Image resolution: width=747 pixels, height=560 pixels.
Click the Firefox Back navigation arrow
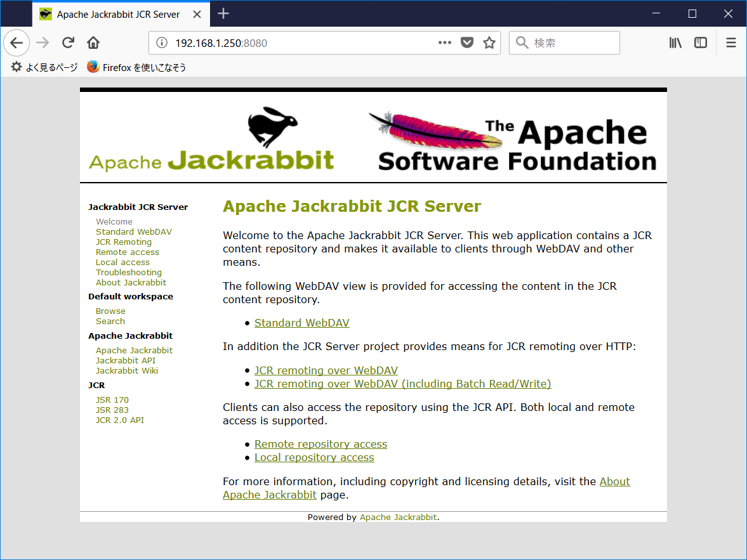pyautogui.click(x=17, y=42)
